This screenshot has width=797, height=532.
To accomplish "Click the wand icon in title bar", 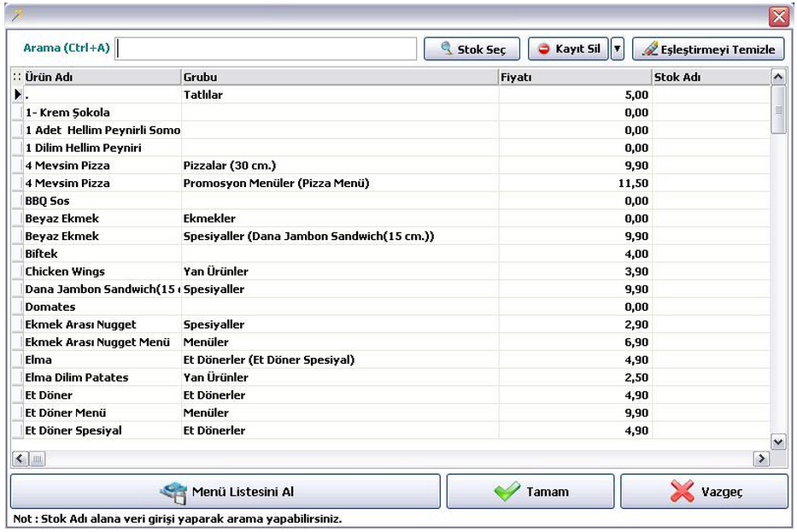I will click(x=18, y=15).
